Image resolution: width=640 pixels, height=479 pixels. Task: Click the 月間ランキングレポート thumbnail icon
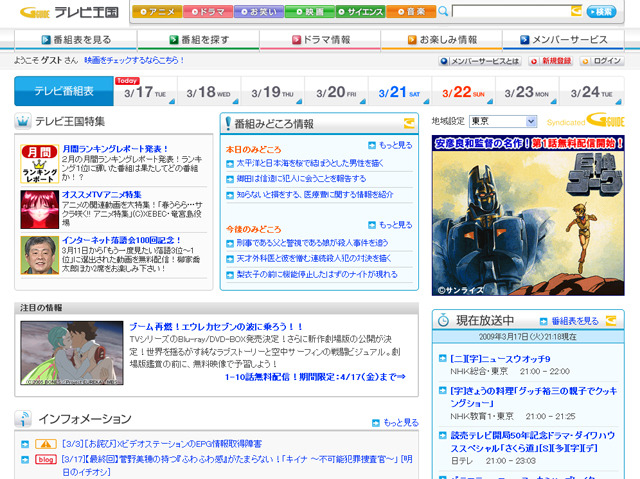[x=40, y=164]
